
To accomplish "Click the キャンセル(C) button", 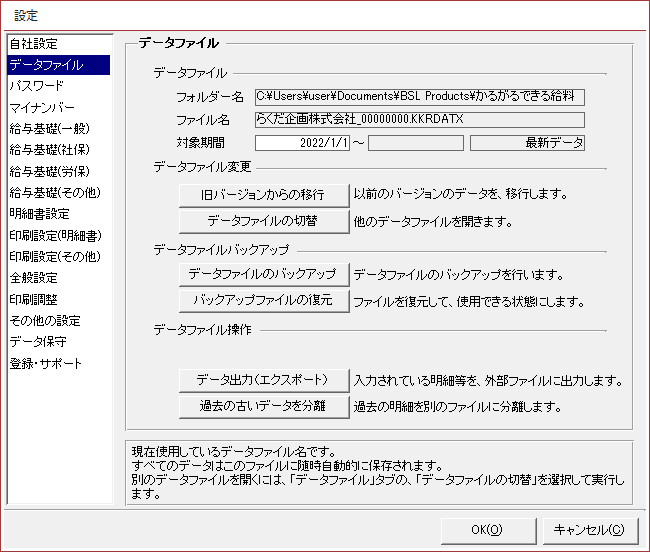I will (x=590, y=530).
